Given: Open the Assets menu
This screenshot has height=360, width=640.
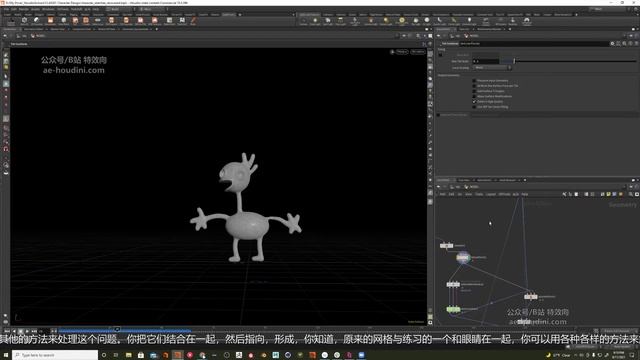Looking at the screenshot, I should tap(36, 9).
